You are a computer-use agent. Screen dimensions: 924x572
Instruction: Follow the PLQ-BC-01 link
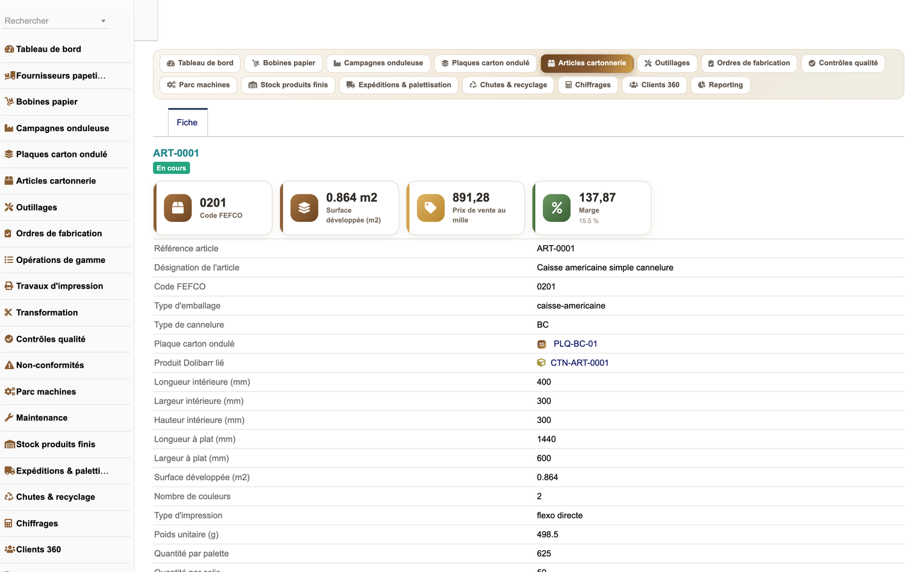576,344
